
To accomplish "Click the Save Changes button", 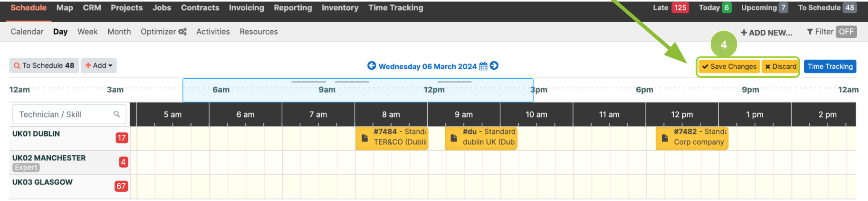I will click(729, 66).
